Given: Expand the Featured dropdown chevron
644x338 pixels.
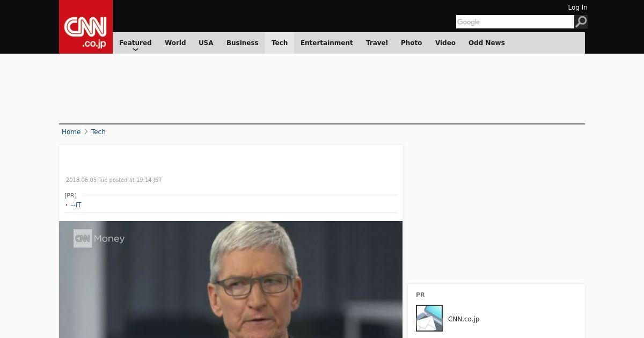Looking at the screenshot, I should pyautogui.click(x=135, y=49).
